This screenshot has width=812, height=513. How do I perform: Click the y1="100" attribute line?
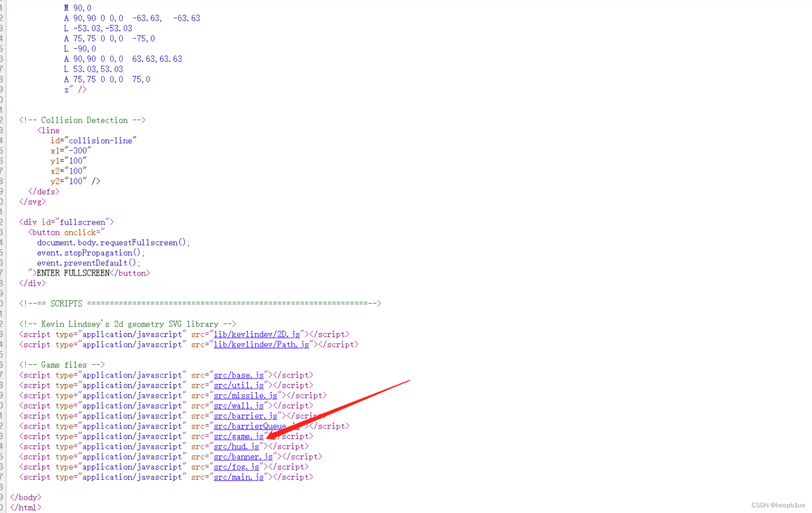68,161
